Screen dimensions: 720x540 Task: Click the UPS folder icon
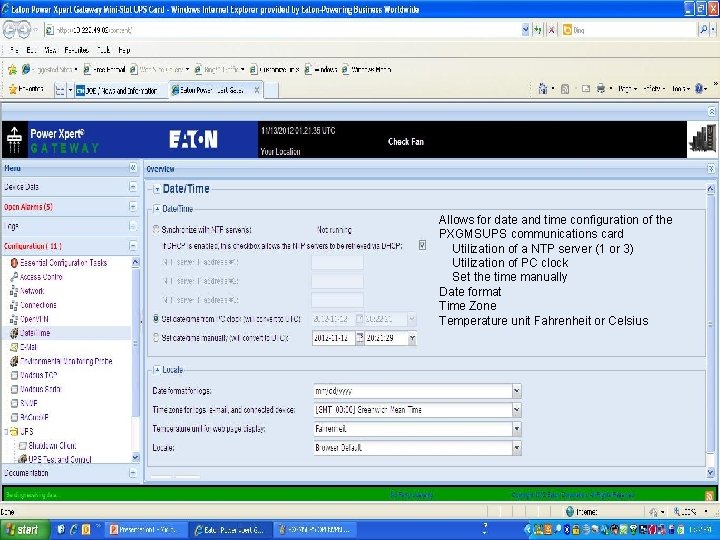(x=14, y=432)
